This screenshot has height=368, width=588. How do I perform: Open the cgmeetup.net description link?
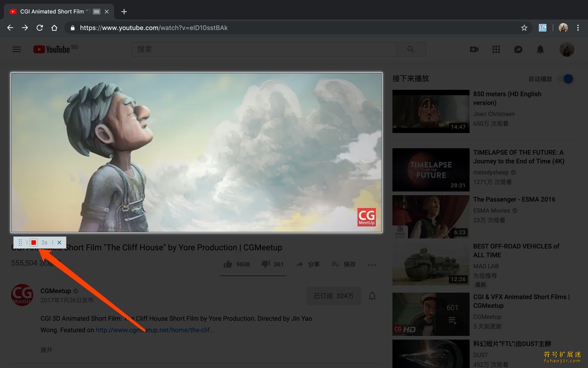[x=155, y=330]
